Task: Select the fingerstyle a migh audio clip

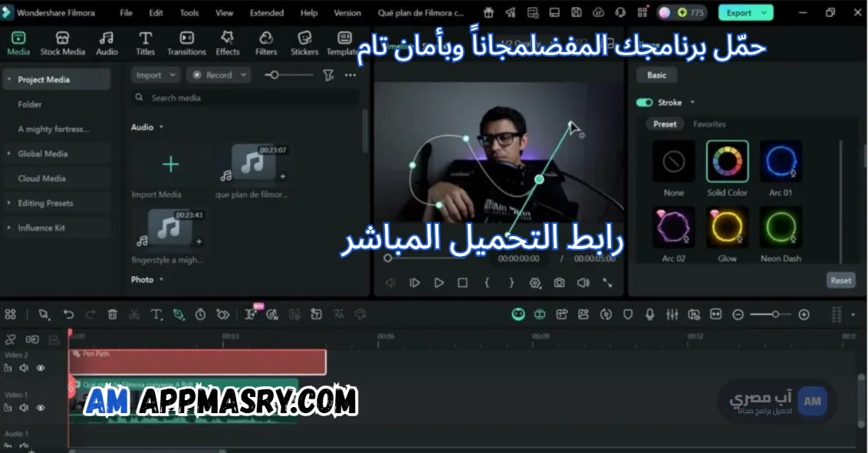Action: point(169,229)
